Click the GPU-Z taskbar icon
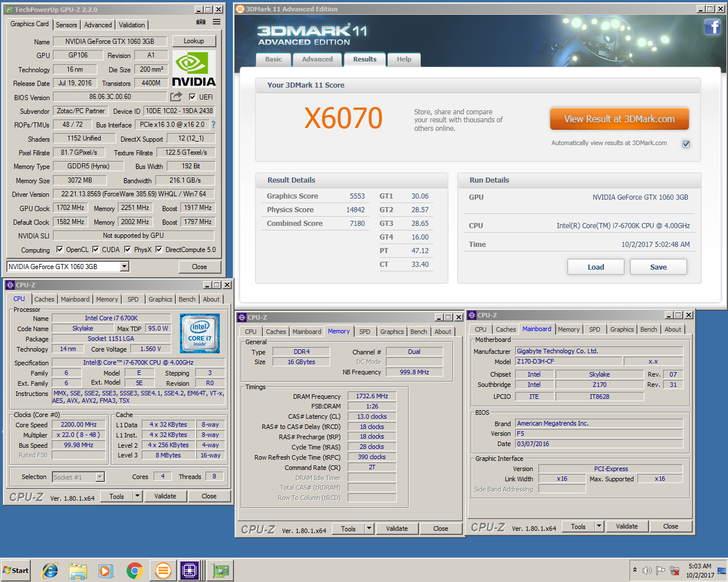Viewport: 728px width, 582px height. click(x=220, y=571)
